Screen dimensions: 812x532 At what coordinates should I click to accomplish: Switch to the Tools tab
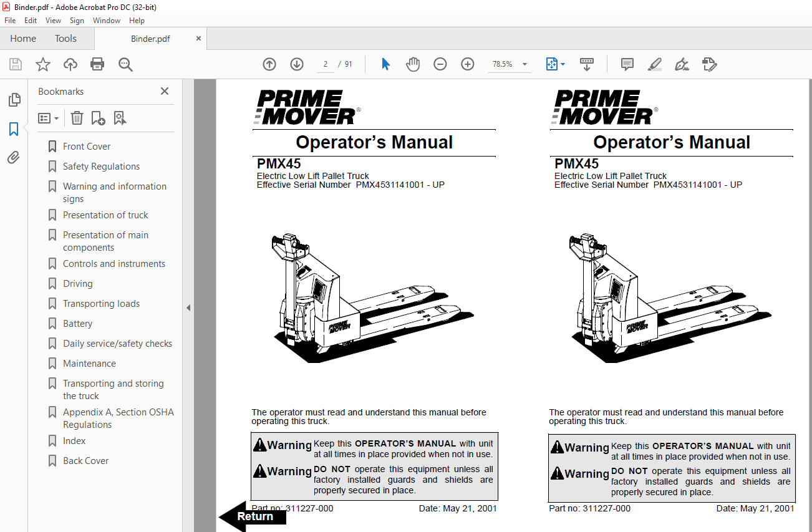[65, 39]
